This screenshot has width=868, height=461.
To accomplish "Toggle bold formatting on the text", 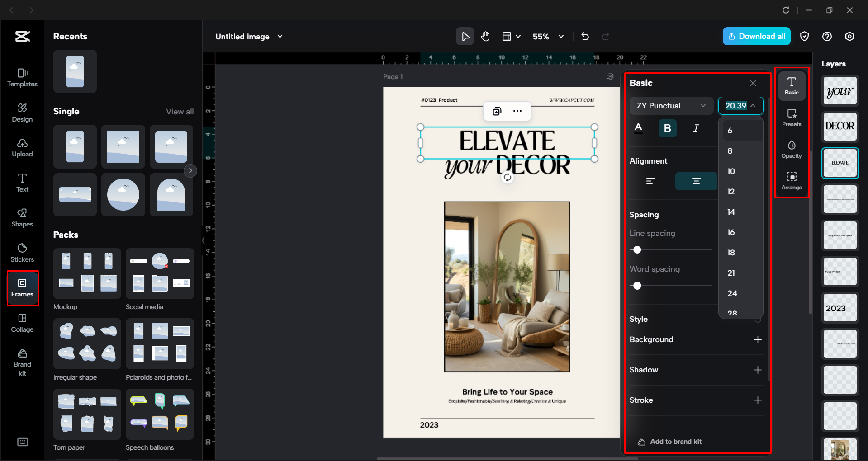I will click(667, 128).
